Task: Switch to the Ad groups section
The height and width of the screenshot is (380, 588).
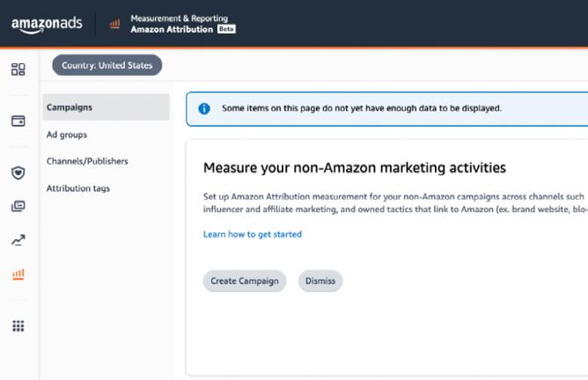Action: tap(67, 135)
